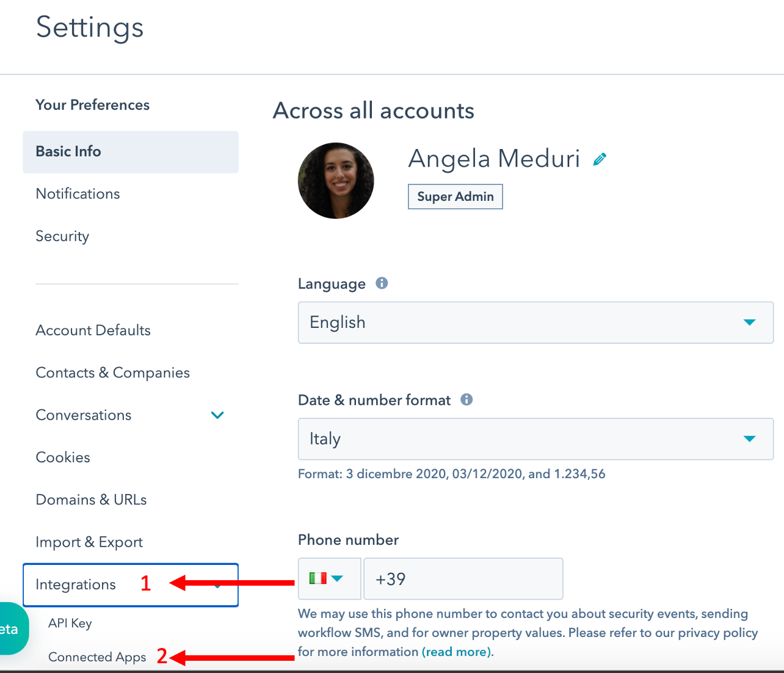Click the phone number input field
This screenshot has height=673, width=784.
(463, 578)
